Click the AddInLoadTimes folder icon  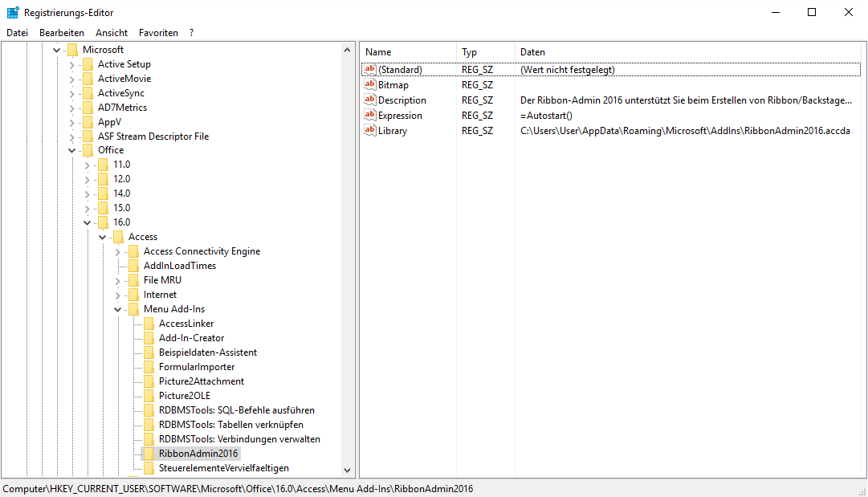133,266
